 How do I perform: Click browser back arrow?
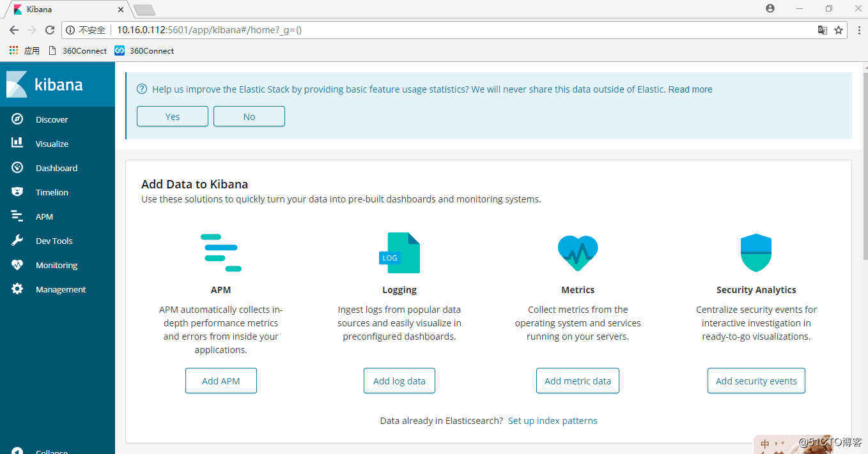tap(14, 30)
